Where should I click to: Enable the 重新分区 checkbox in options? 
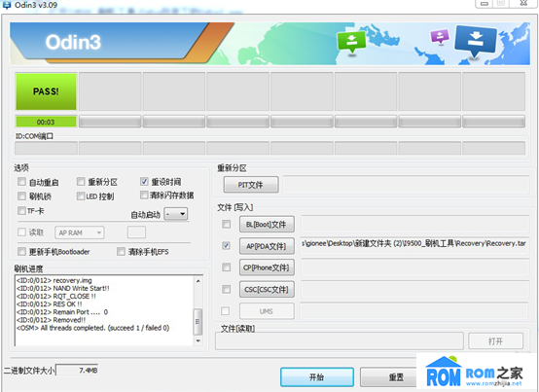[x=81, y=181]
